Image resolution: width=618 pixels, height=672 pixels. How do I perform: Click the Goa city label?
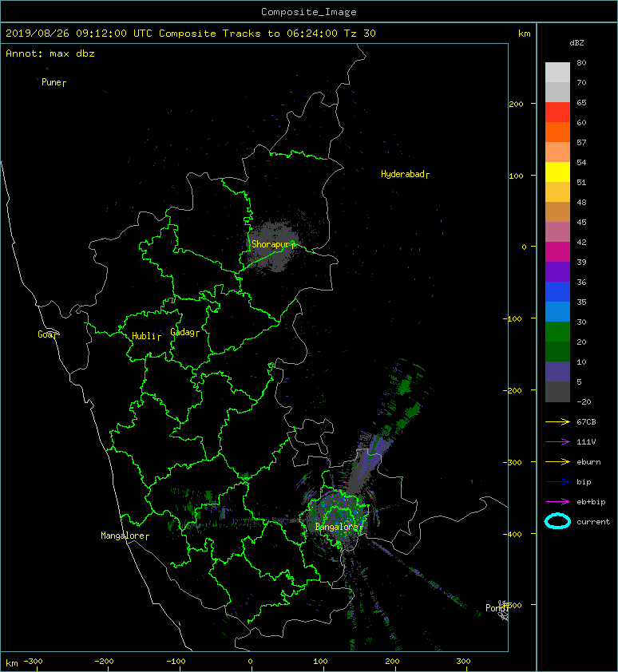pyautogui.click(x=45, y=334)
